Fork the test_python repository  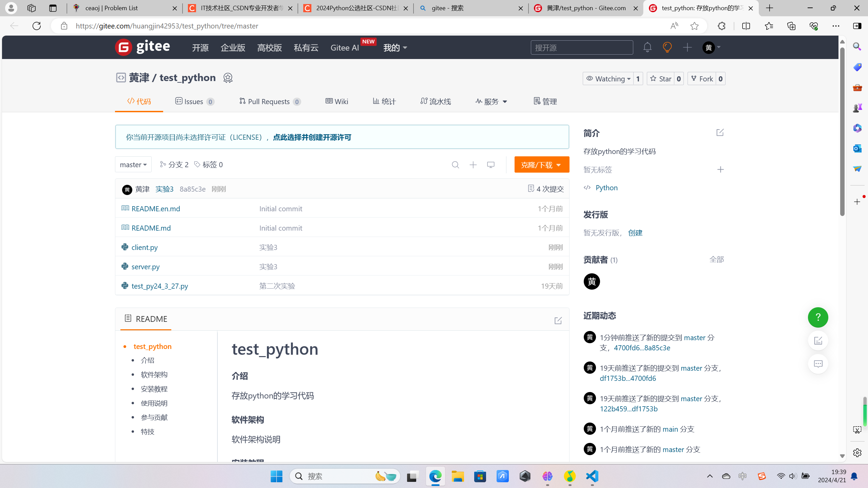[702, 79]
